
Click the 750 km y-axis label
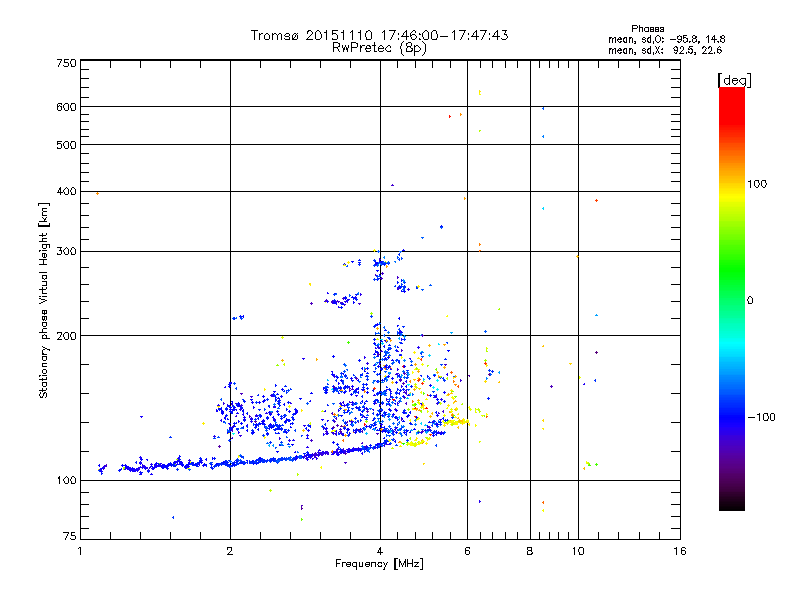tap(66, 63)
